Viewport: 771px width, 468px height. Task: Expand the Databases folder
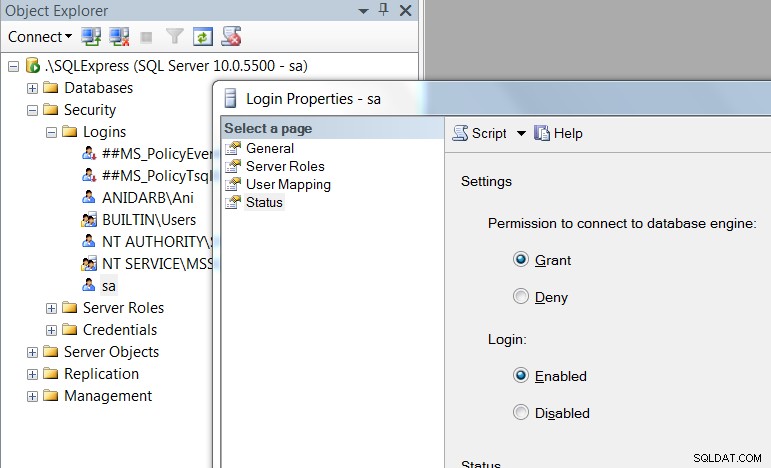point(32,88)
